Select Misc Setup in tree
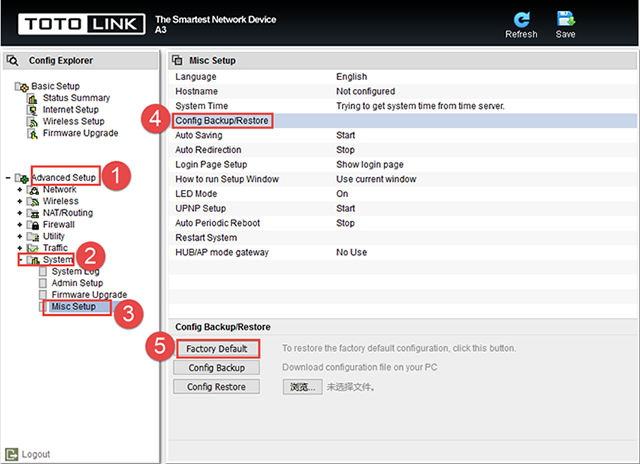Screen dimensions: 640x464 click(x=73, y=306)
